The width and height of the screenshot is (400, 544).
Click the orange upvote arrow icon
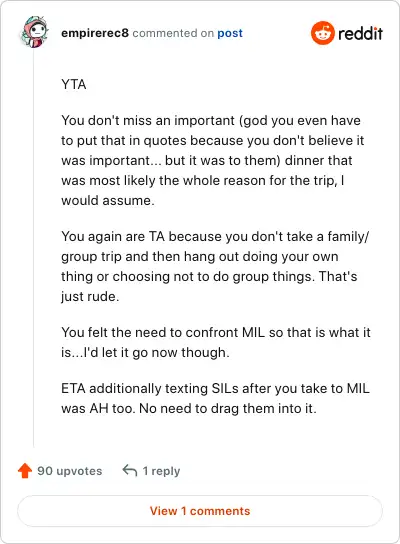[x=25, y=471]
